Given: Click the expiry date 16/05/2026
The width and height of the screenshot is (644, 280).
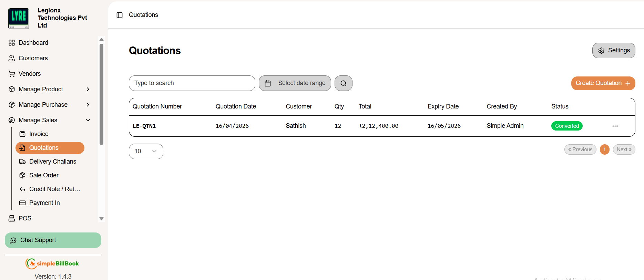Looking at the screenshot, I should coord(444,126).
